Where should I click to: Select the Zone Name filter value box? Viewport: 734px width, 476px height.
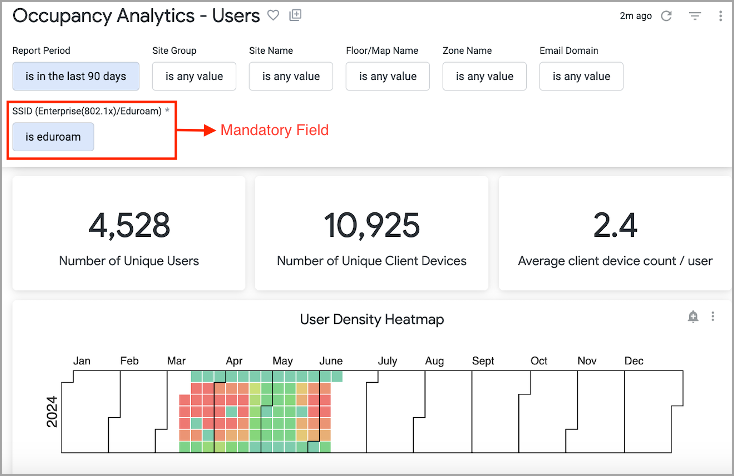coord(484,76)
